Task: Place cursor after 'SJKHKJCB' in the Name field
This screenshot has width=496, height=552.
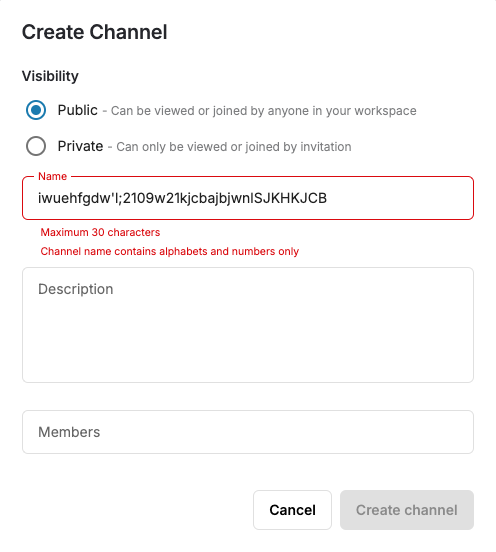Action: (328, 198)
